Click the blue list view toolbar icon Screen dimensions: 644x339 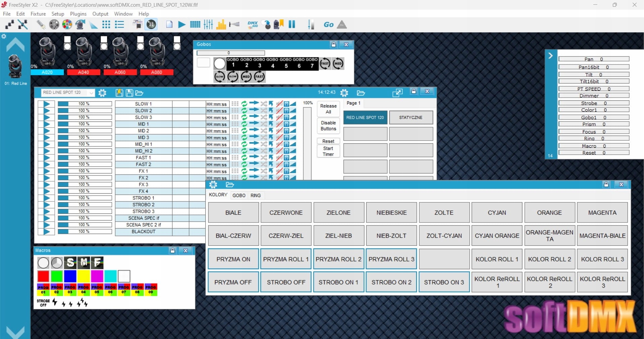click(119, 25)
